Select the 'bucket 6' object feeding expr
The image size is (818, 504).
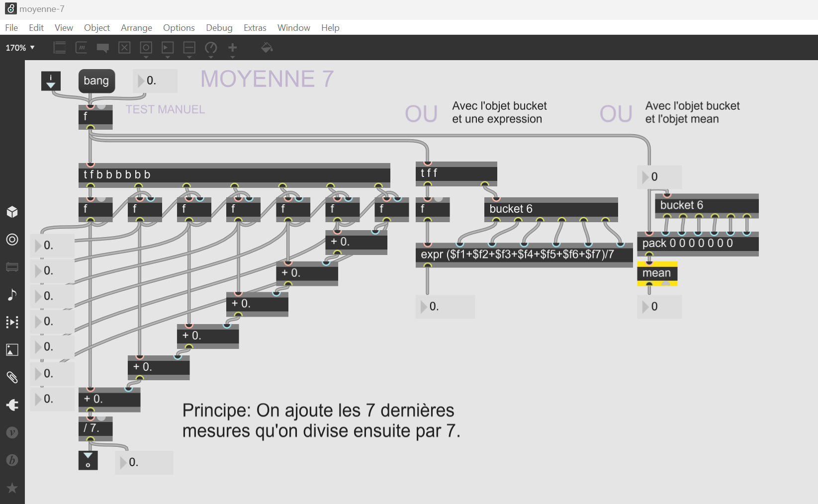[x=551, y=209]
